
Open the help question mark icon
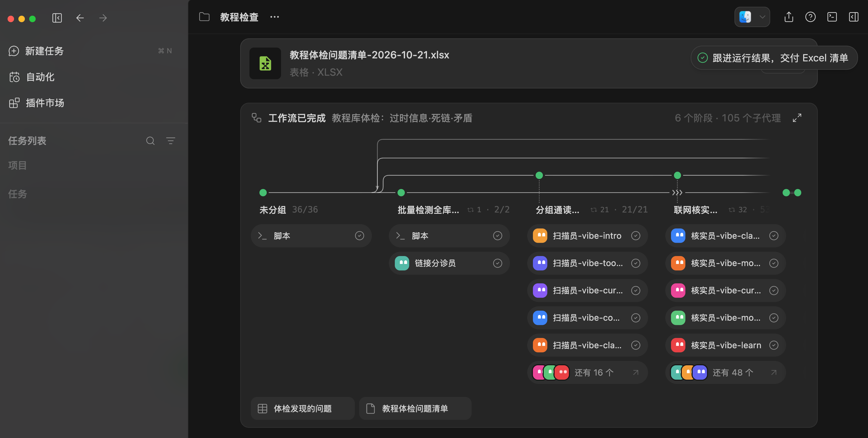point(810,17)
